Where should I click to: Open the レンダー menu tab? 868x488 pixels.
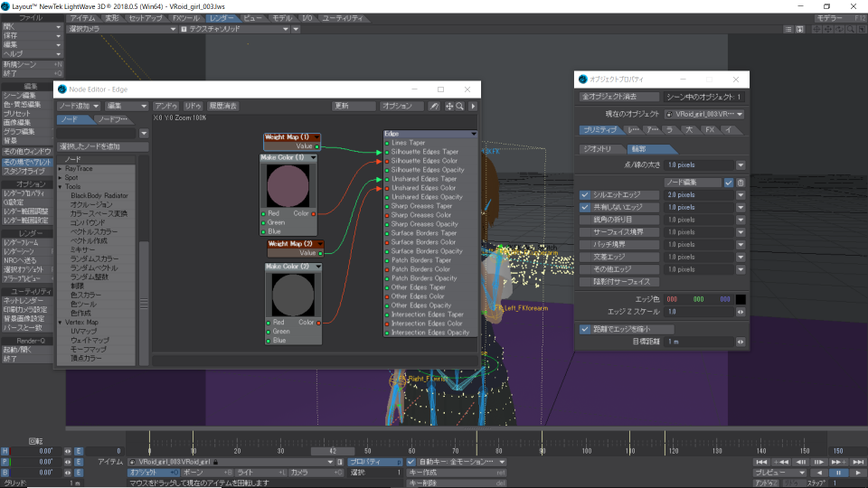click(221, 18)
